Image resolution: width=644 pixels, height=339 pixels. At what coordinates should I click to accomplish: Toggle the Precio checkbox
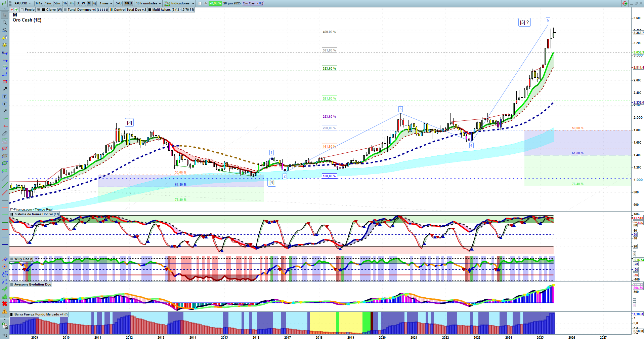pos(22,10)
